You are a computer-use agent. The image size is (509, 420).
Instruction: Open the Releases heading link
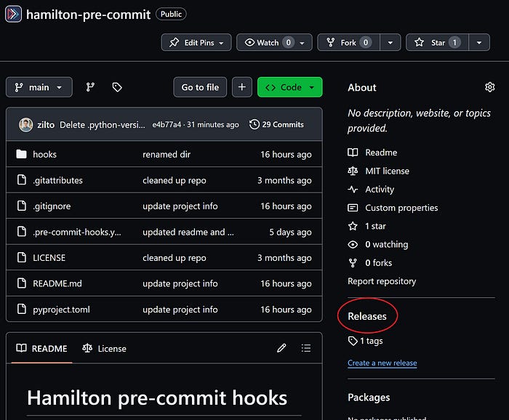click(367, 316)
